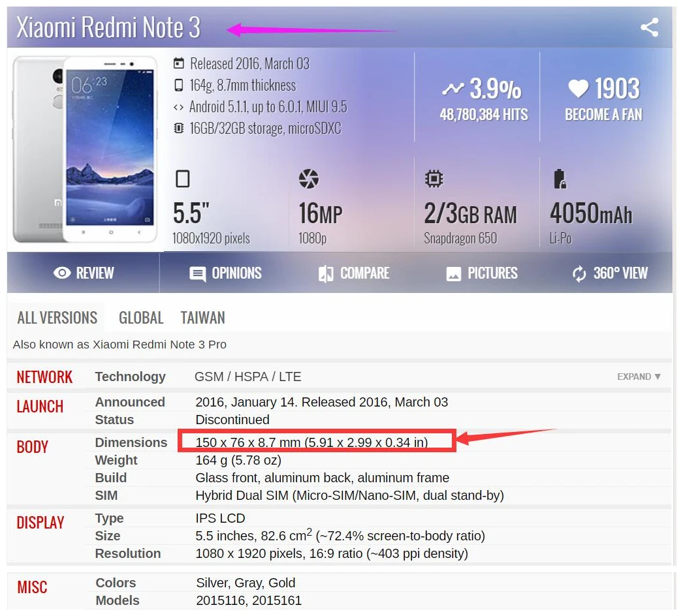Switch to the GLOBAL tab
The width and height of the screenshot is (683, 616).
[141, 318]
